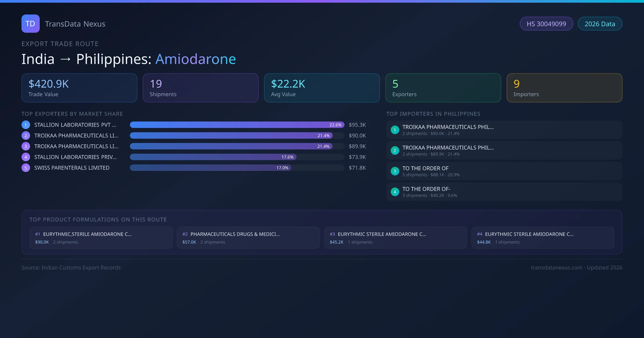Click exporter rank 1 circle badge
Screen dimensions: 644x338
click(26, 125)
